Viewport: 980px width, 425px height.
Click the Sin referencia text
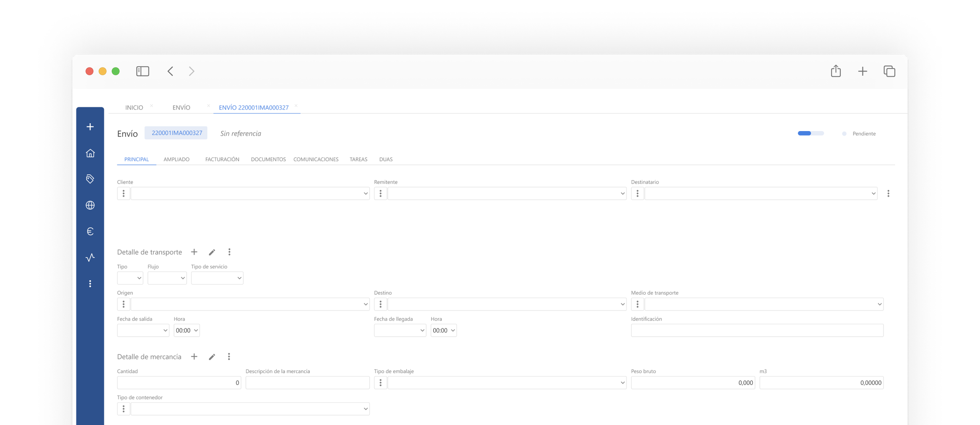coord(240,133)
